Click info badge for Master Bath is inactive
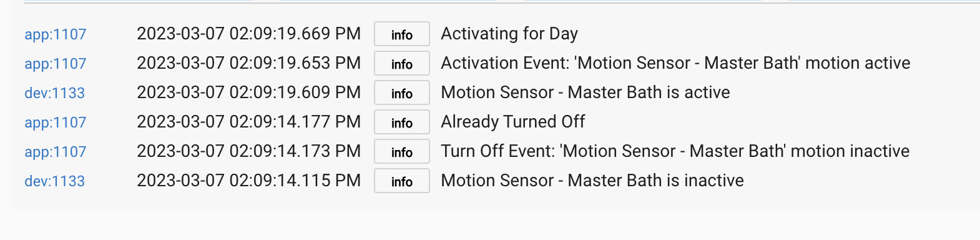This screenshot has height=240, width=980. tap(402, 181)
